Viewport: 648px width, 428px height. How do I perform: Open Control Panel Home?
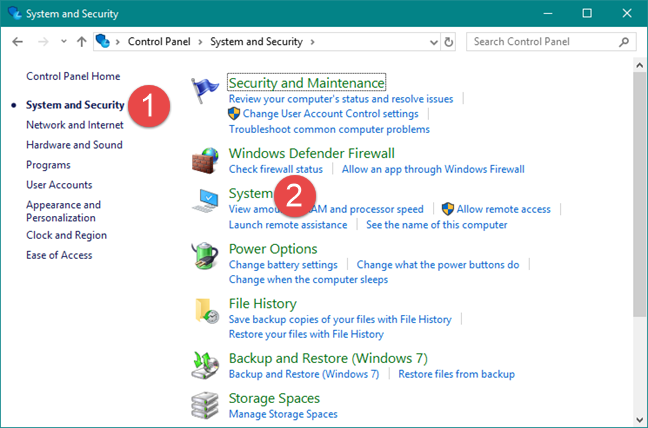point(73,76)
